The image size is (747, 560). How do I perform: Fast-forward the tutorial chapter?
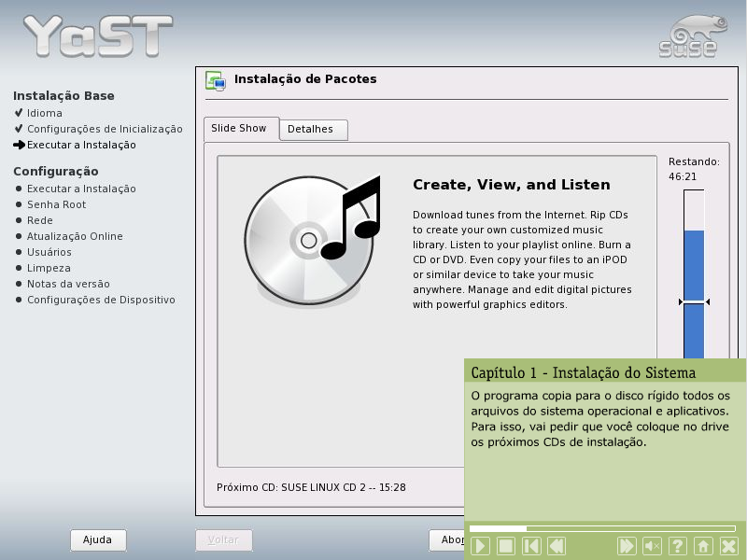tap(627, 546)
